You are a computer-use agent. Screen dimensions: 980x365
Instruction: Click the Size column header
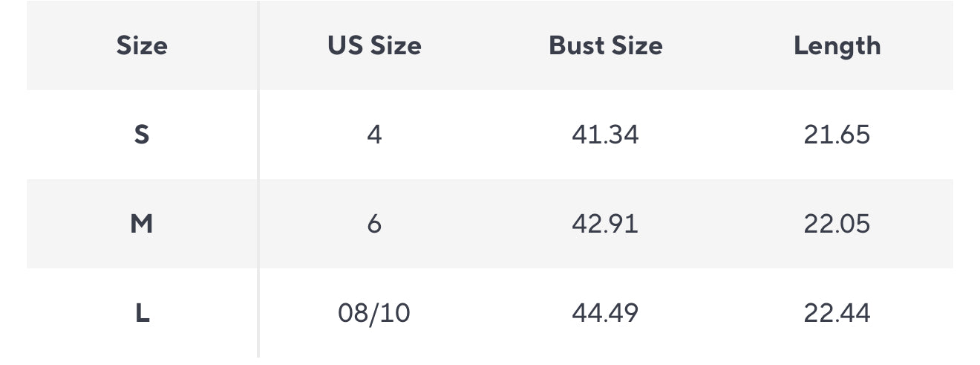tap(142, 46)
